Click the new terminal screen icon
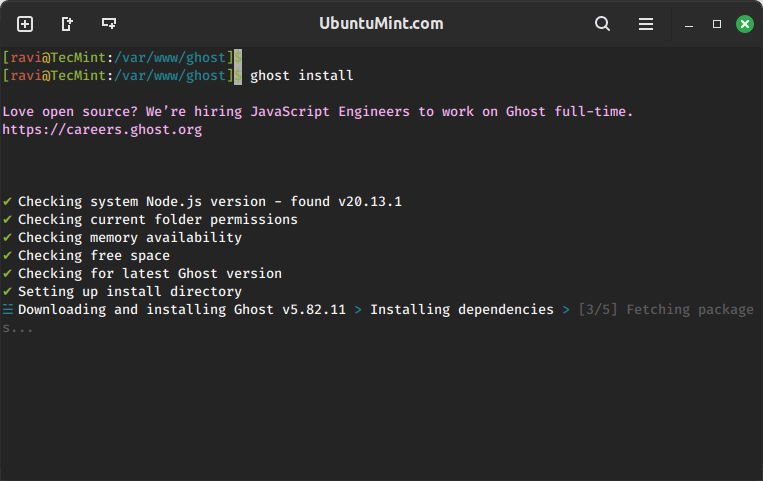Viewport: 763px width, 481px height. pyautogui.click(x=109, y=23)
